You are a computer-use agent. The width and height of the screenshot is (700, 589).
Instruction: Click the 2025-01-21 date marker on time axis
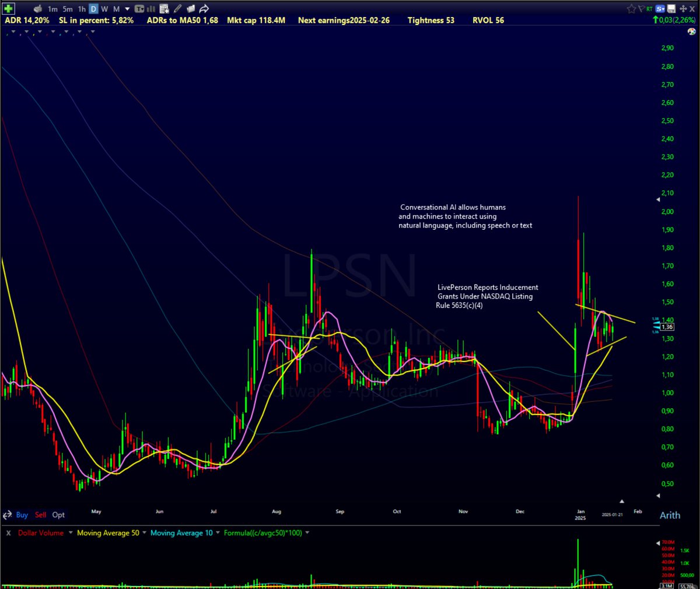pyautogui.click(x=612, y=514)
